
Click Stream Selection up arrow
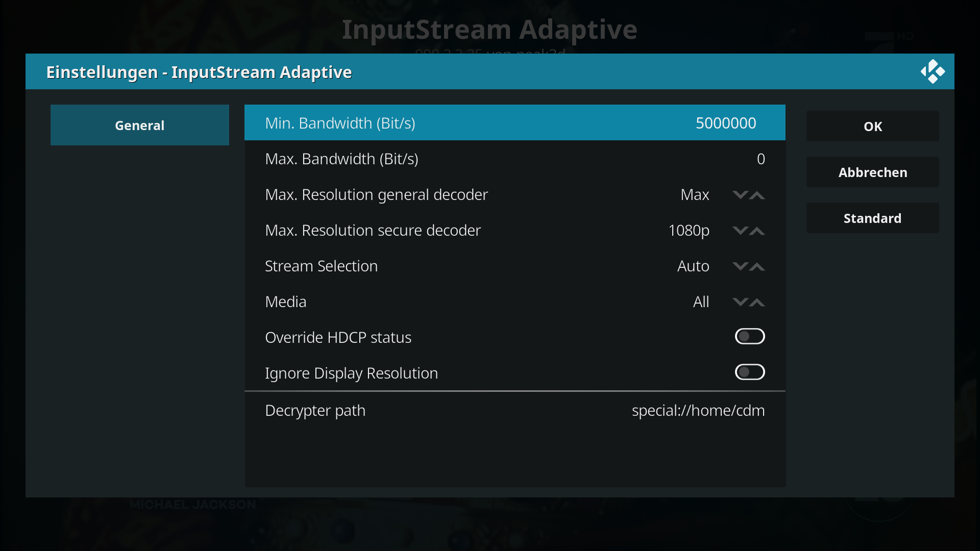pos(757,266)
